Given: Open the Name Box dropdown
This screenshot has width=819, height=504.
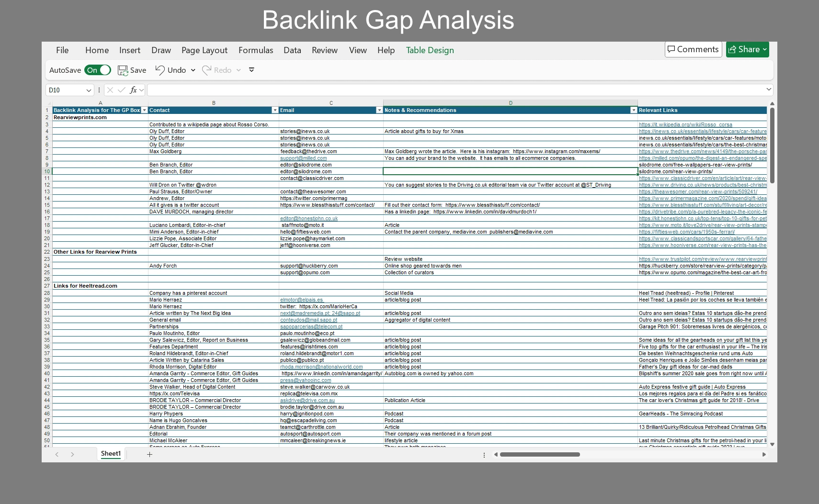Looking at the screenshot, I should coord(89,90).
